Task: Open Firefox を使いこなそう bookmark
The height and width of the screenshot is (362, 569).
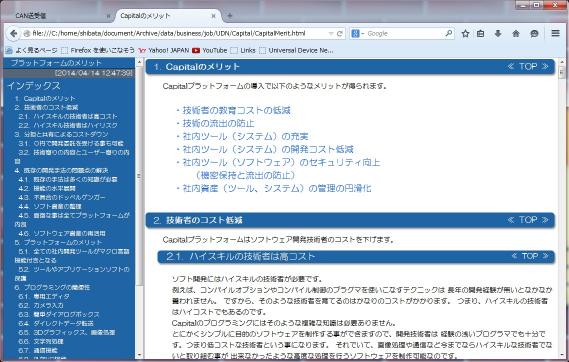Action: point(98,50)
